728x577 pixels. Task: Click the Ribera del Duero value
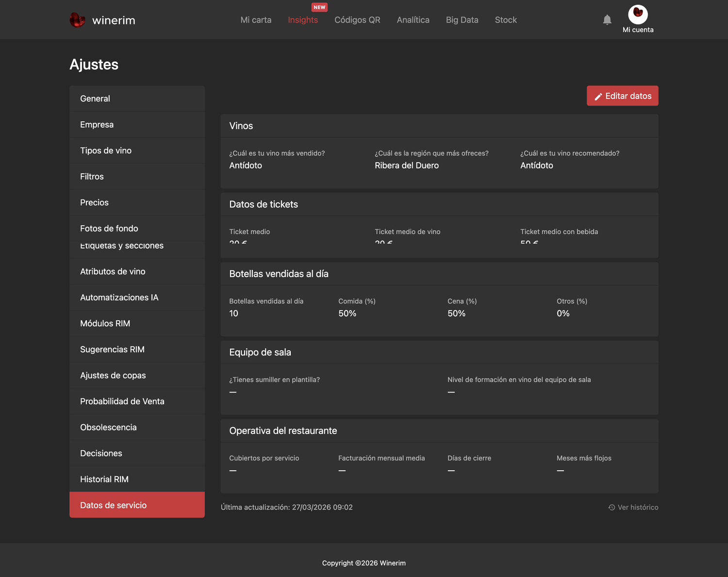(x=407, y=165)
